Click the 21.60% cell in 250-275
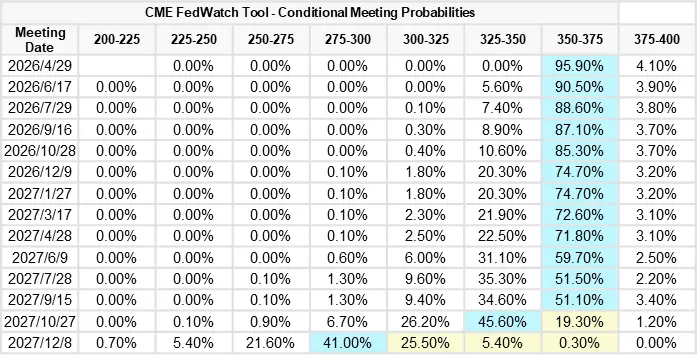The image size is (698, 360). pos(271,343)
